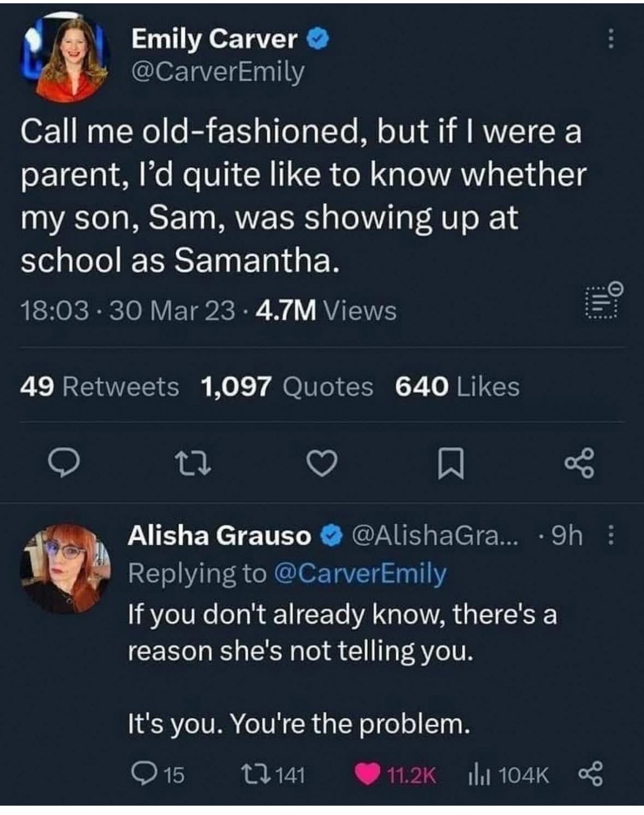Screen dimensions: 644x815
Task: Open Emily Carver's profile picture
Action: click(x=67, y=57)
